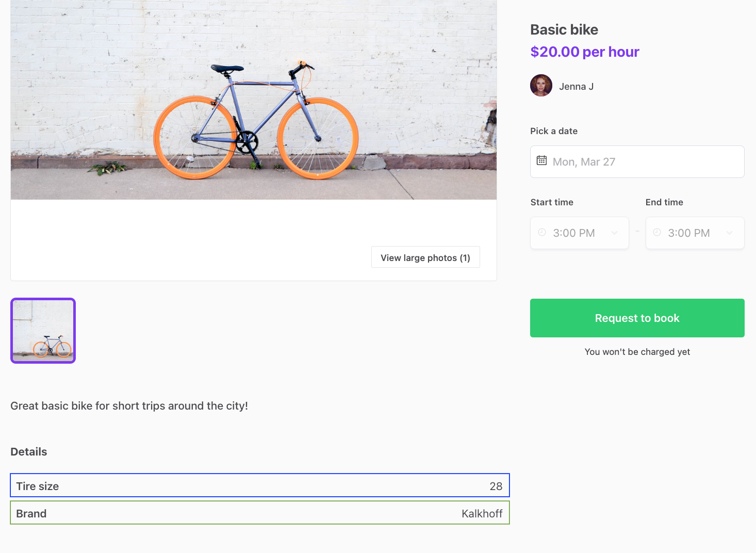Viewport: 756px width, 553px height.
Task: Click the clock icon in End time field
Action: (656, 233)
